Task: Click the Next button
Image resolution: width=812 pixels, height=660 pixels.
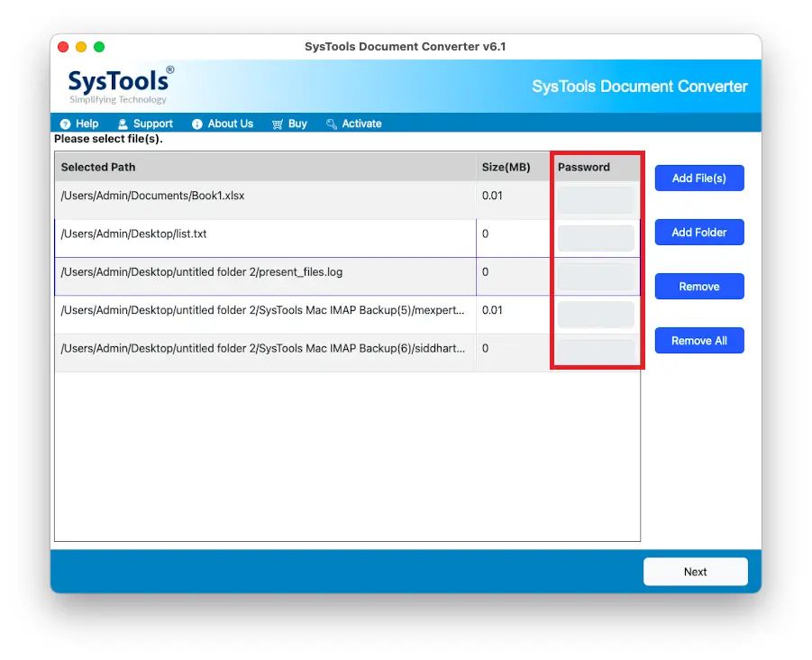Action: (x=695, y=572)
